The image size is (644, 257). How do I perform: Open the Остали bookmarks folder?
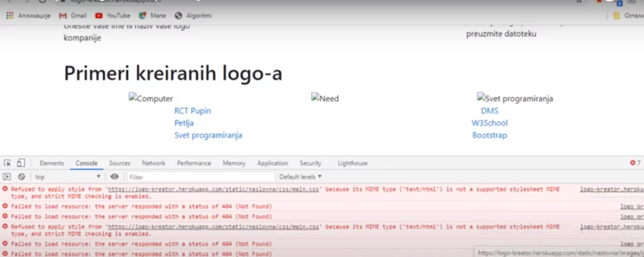[x=628, y=16]
